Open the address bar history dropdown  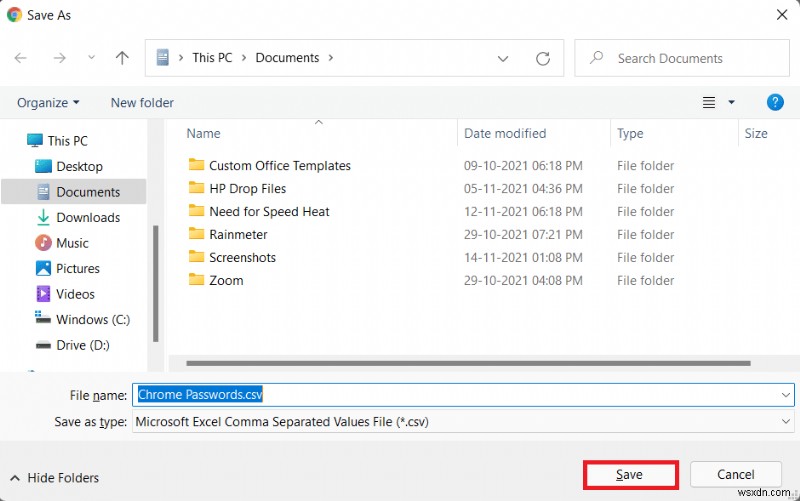(503, 59)
